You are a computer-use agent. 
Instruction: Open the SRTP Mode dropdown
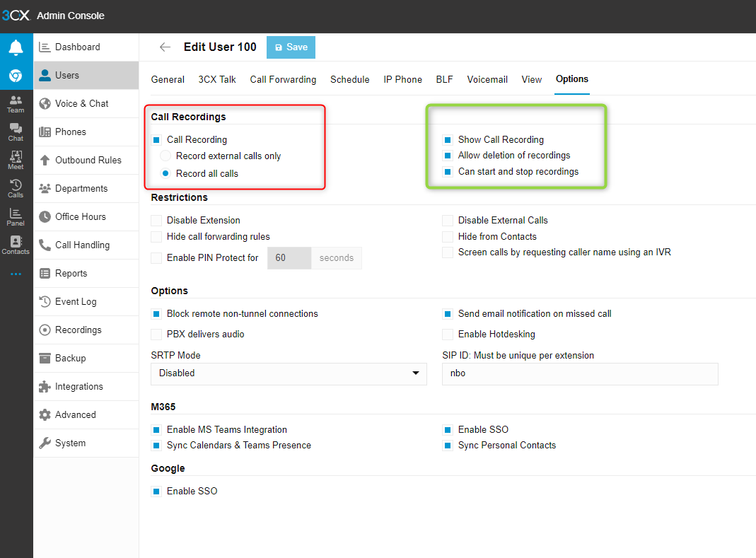[x=289, y=374]
